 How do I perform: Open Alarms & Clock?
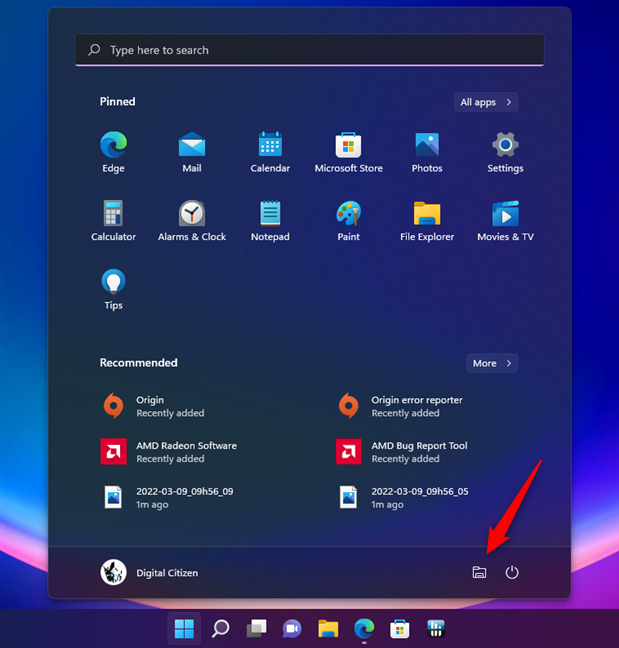[192, 221]
